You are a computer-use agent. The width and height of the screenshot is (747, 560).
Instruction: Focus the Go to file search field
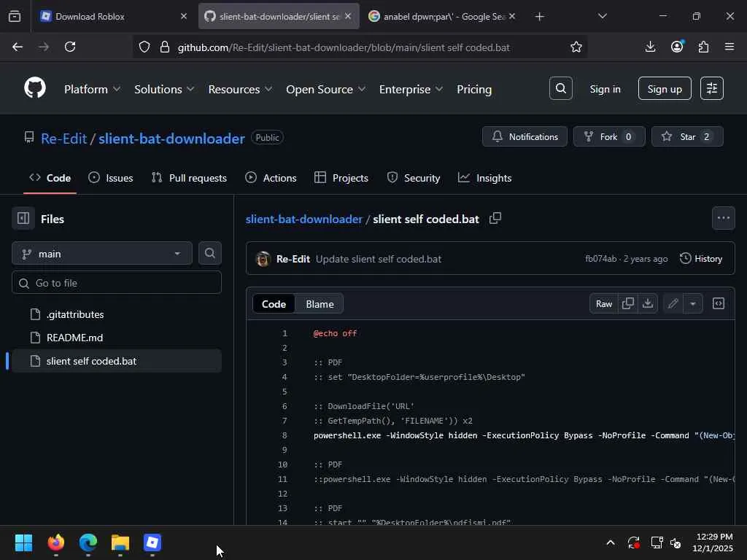click(116, 283)
